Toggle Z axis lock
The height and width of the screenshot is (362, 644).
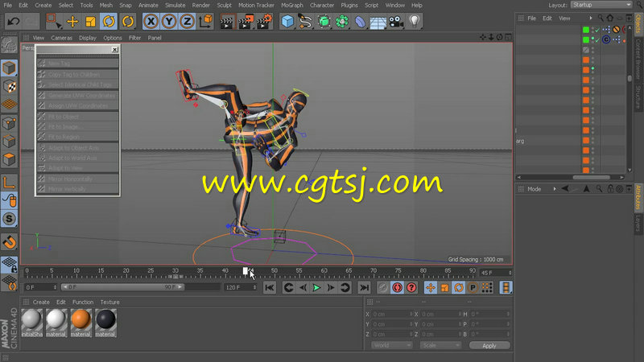[x=187, y=22]
